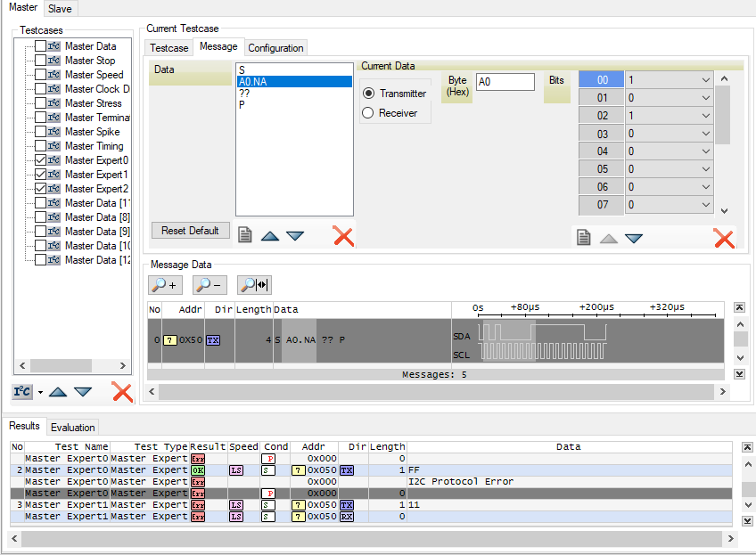Click the copy document icon beside Reset Default
756x555 pixels.
click(x=245, y=234)
